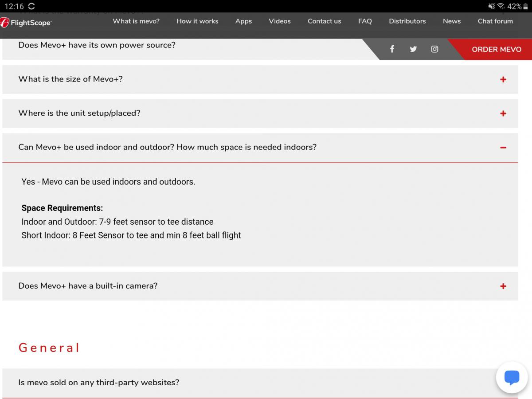
Task: Click 'Yes - Mevo can be used indoors' text
Action: (108, 182)
